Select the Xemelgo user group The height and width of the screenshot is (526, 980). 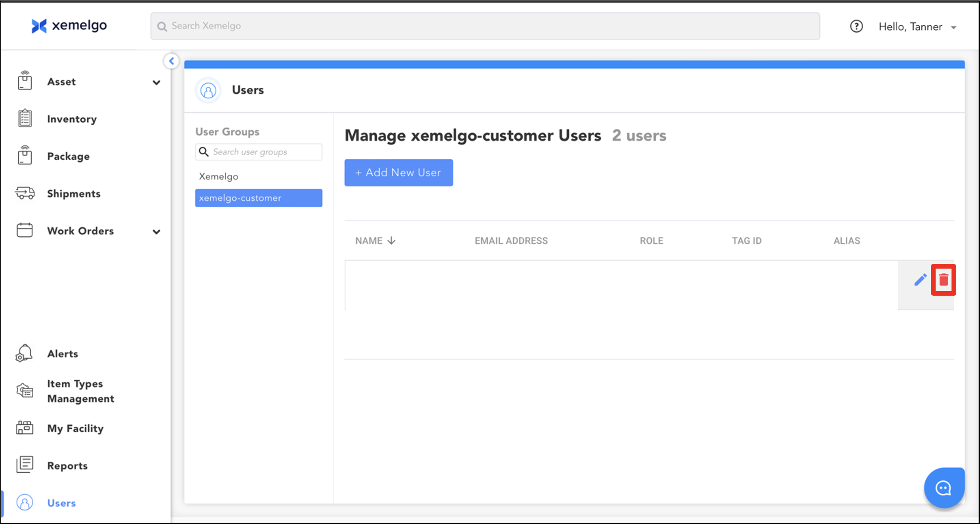(219, 177)
